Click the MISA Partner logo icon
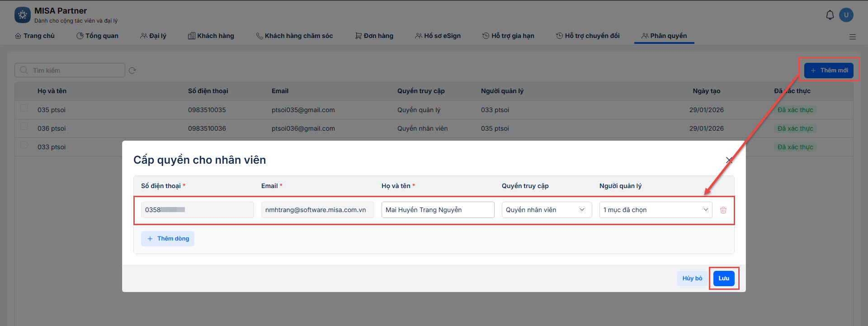868x326 pixels. pos(23,15)
